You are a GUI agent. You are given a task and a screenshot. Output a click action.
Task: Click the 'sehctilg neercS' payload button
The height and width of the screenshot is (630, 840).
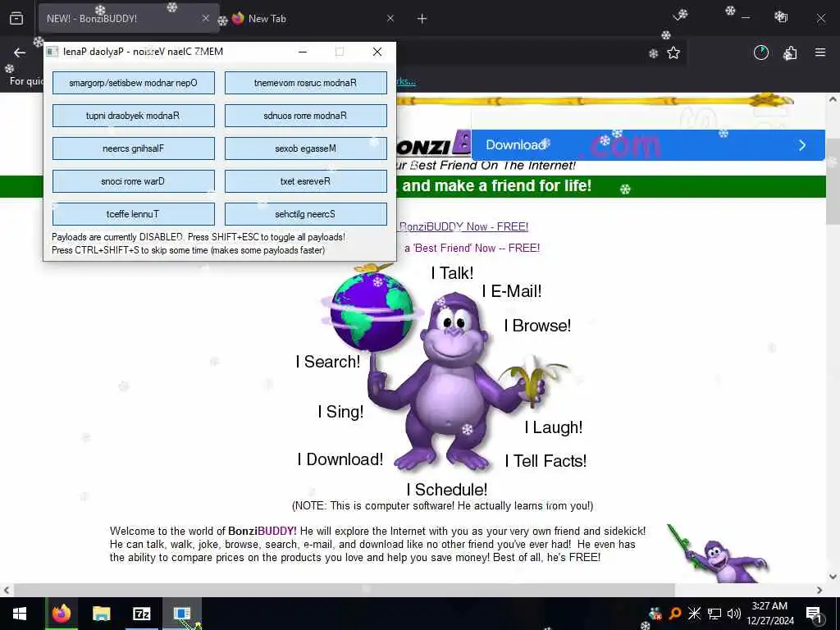pyautogui.click(x=306, y=214)
